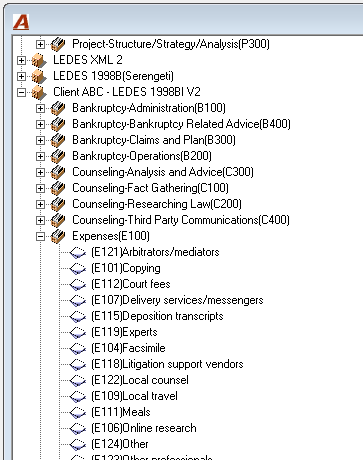The height and width of the screenshot is (460, 363).
Task: Click the E104 Facsimile page icon
Action: click(x=78, y=349)
